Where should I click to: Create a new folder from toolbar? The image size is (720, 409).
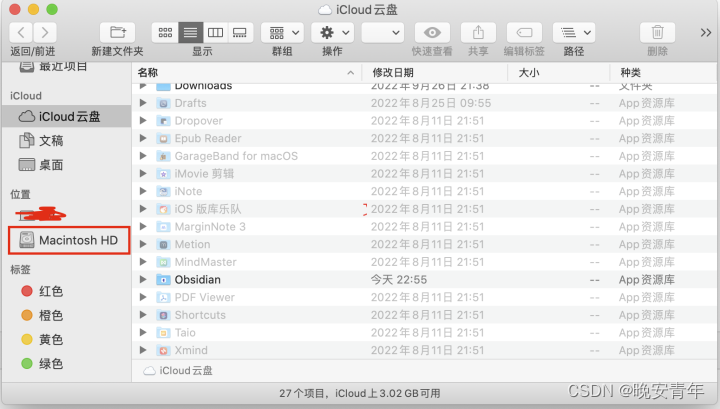118,33
